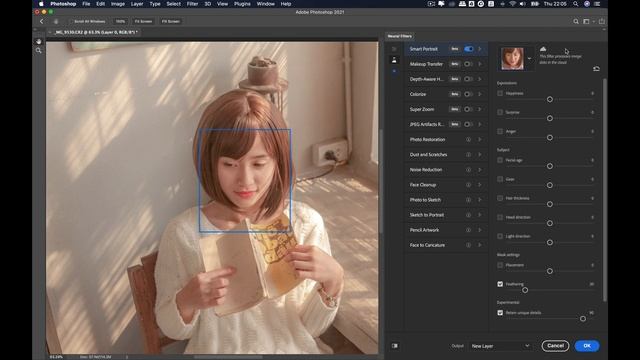Open the face selection dropdown beside the thumbnail
This screenshot has width=640, height=360.
[x=529, y=58]
